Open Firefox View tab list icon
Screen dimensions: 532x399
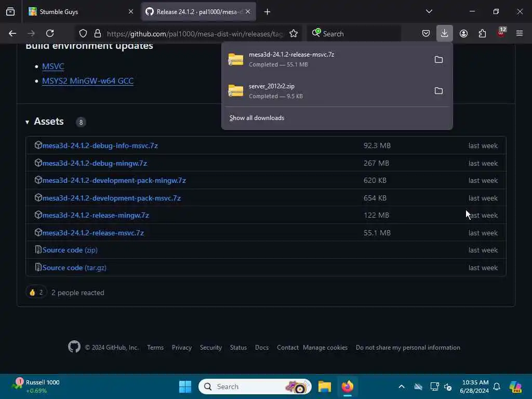point(10,11)
